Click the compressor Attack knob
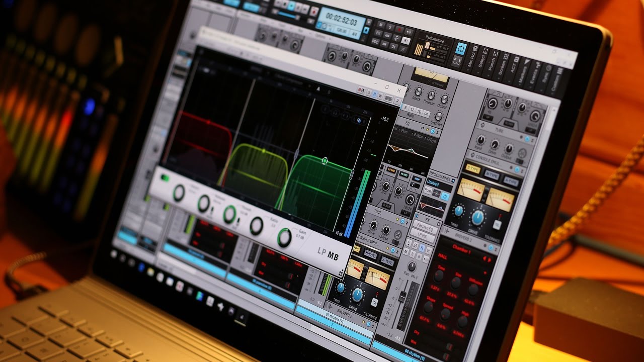644x362 pixels. pos(418,90)
